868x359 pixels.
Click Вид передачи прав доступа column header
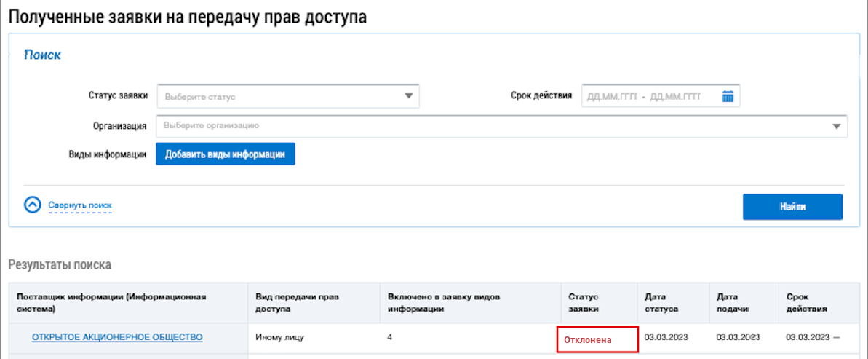tap(298, 302)
